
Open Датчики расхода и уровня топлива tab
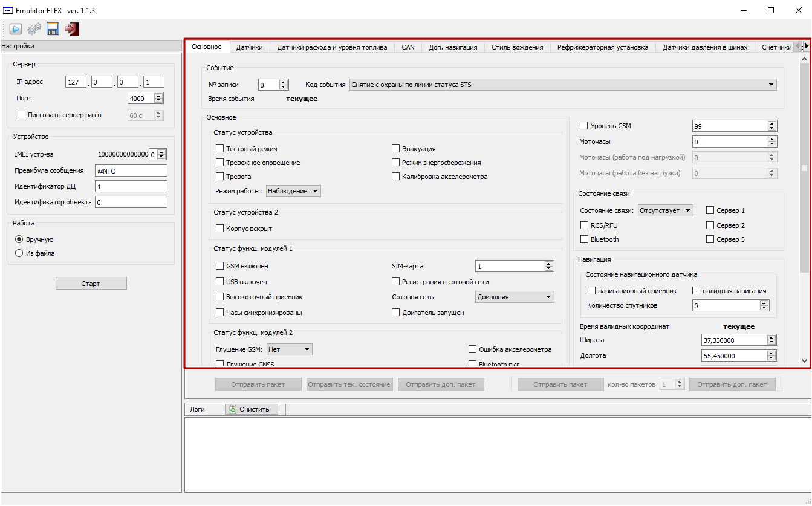coord(332,47)
